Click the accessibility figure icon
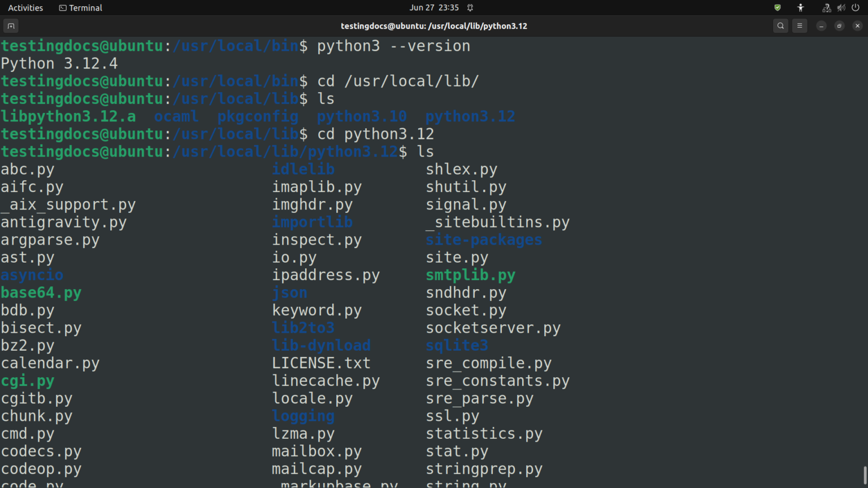The width and height of the screenshot is (868, 488). [800, 7]
